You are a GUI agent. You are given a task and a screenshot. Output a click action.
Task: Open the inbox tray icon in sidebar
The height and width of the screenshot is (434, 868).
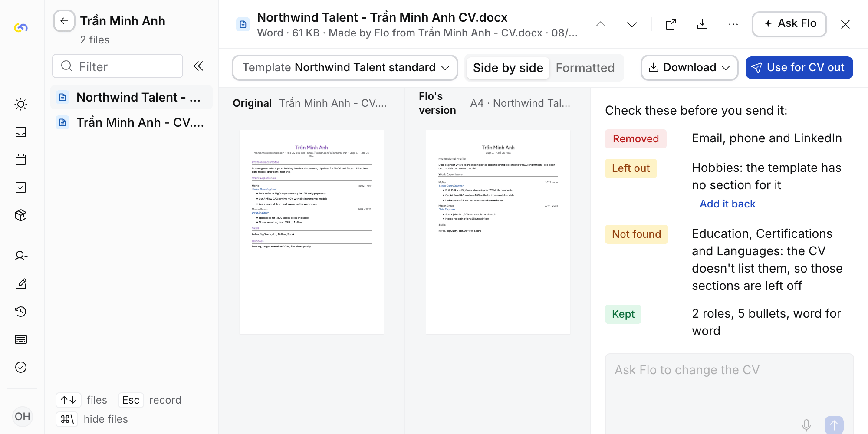tap(21, 132)
